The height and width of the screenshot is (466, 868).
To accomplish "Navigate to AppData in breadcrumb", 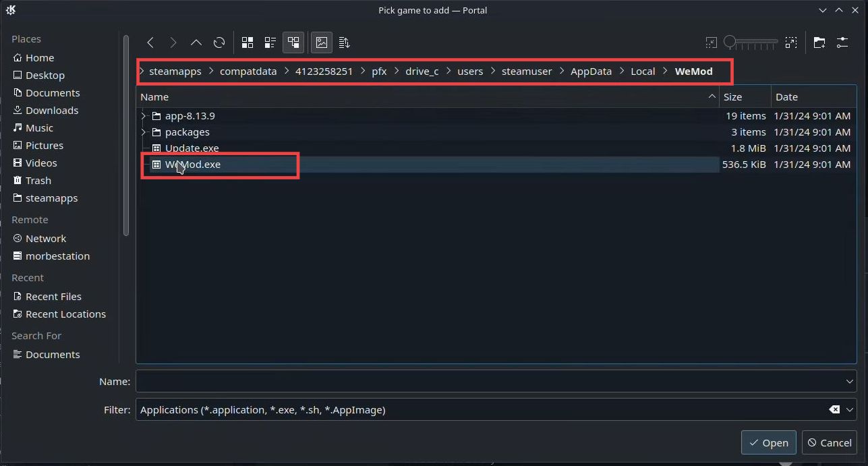I will [x=591, y=71].
